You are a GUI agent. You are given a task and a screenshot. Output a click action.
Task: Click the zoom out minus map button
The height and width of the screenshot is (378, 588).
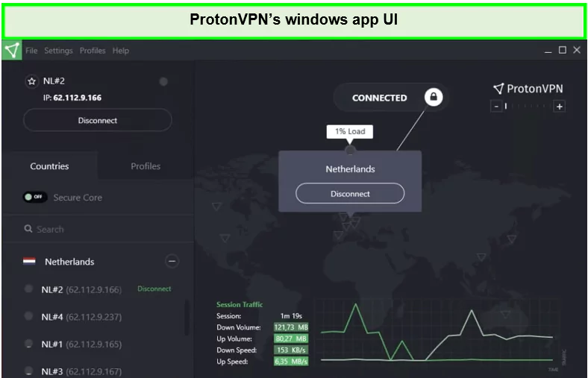point(496,107)
